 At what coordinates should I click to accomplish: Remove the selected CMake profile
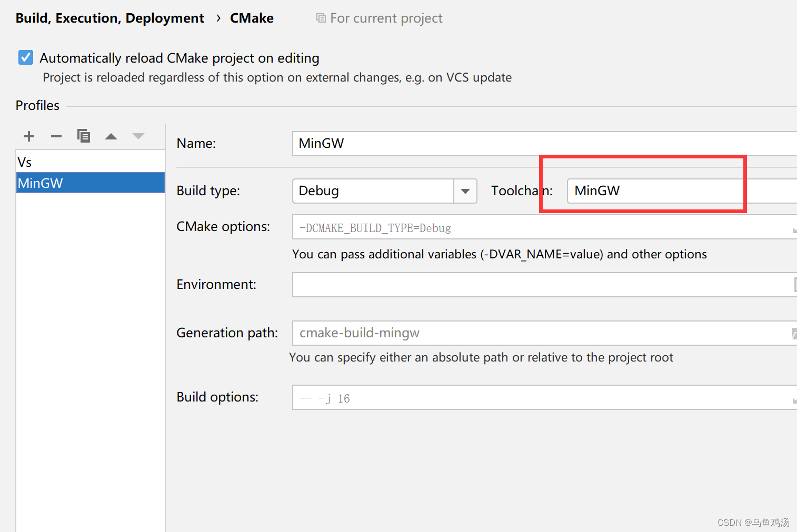pyautogui.click(x=56, y=136)
